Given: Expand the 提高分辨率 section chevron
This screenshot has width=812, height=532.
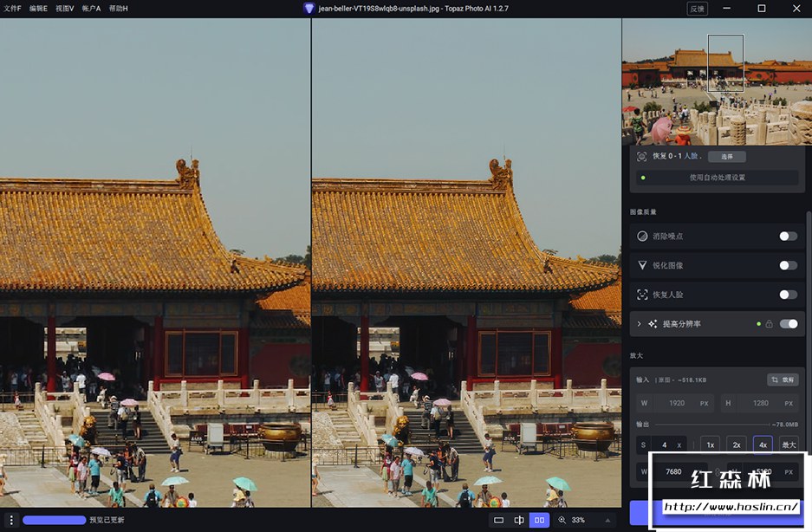Looking at the screenshot, I should coord(639,324).
